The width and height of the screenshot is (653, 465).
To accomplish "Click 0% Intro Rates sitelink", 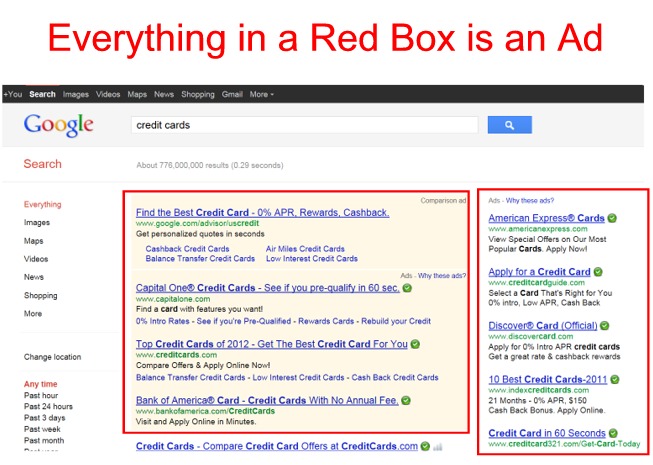I will 162,321.
